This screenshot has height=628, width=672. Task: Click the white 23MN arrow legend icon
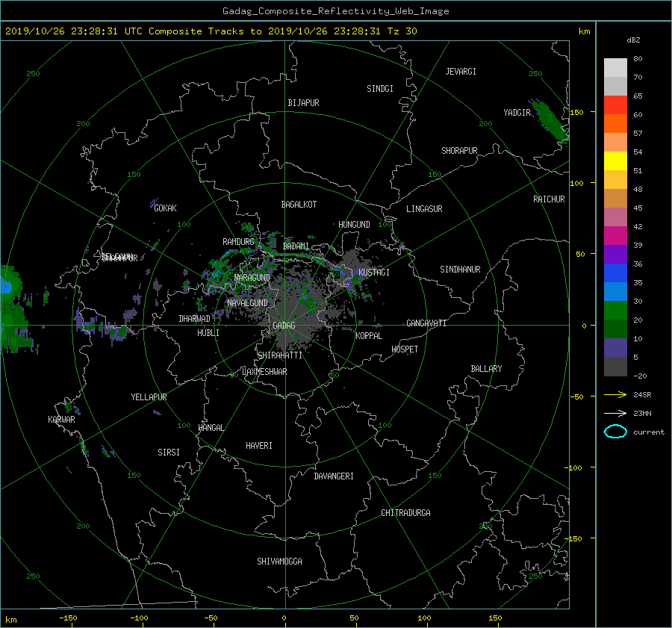pyautogui.click(x=615, y=413)
